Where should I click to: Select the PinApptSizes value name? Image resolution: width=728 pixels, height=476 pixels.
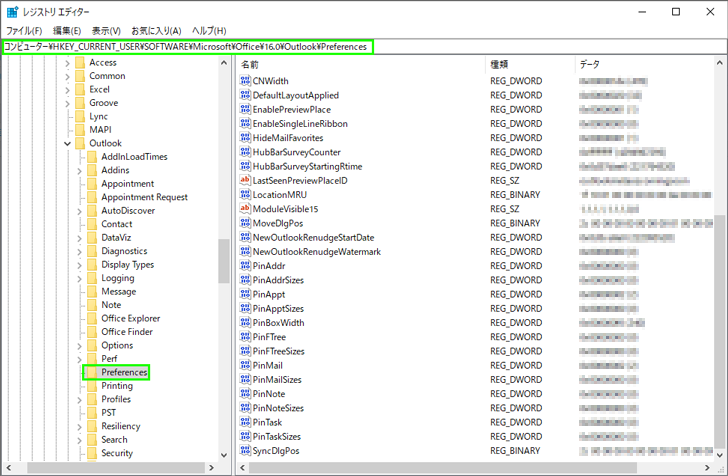pos(278,308)
